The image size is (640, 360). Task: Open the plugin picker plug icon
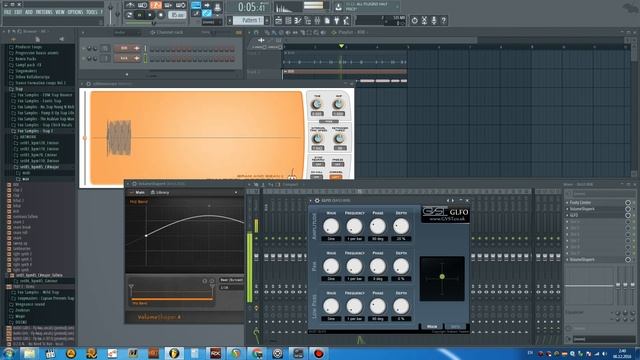[x=337, y=20]
